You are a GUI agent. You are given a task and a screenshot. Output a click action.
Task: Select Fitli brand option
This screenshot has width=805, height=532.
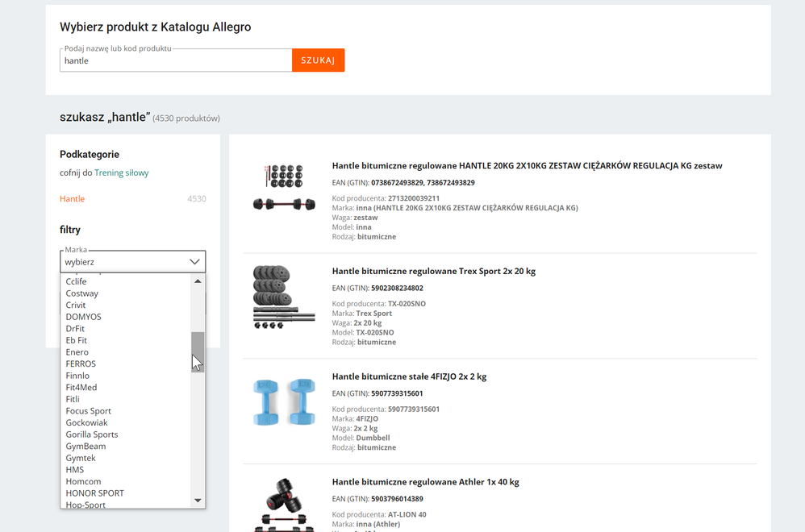click(73, 400)
